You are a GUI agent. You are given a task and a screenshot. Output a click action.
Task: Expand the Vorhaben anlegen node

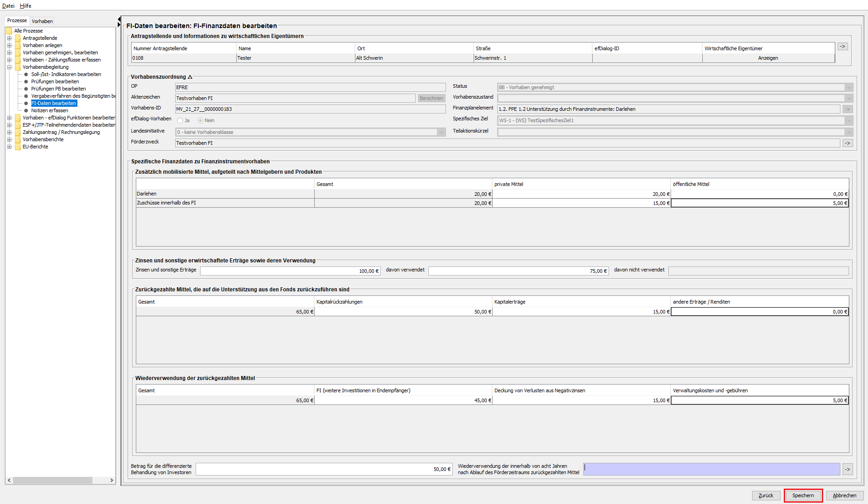(x=9, y=45)
